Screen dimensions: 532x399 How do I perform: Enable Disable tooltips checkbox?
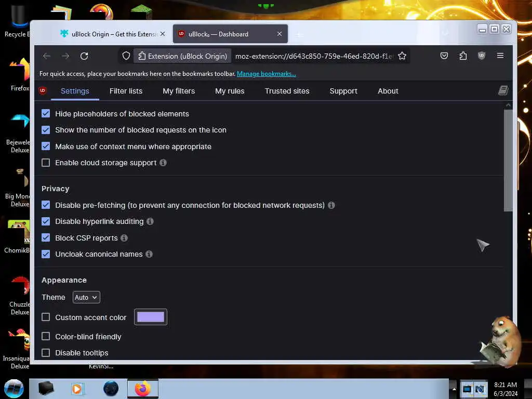coord(46,353)
